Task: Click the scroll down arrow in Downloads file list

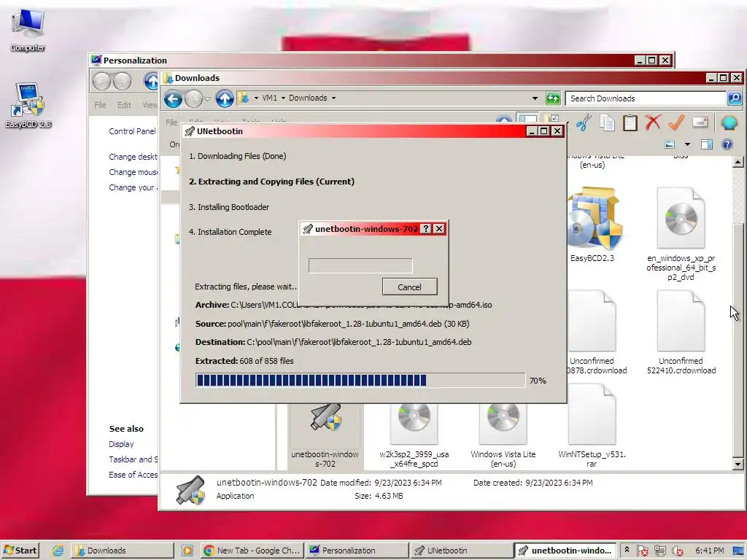Action: [738, 464]
